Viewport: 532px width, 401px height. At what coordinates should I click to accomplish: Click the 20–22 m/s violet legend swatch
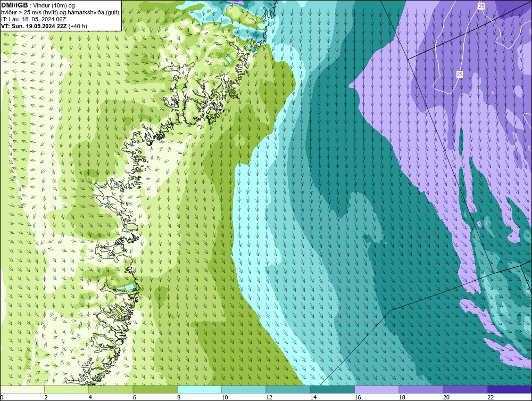[465, 389]
